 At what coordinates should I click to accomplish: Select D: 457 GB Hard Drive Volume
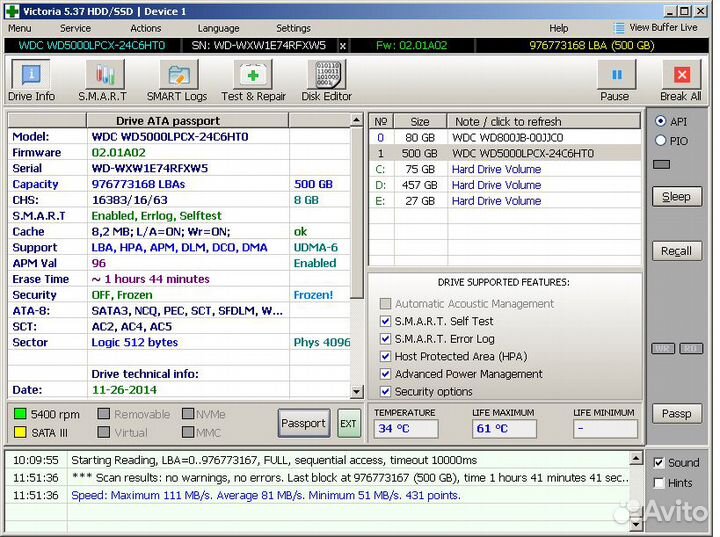(x=505, y=185)
